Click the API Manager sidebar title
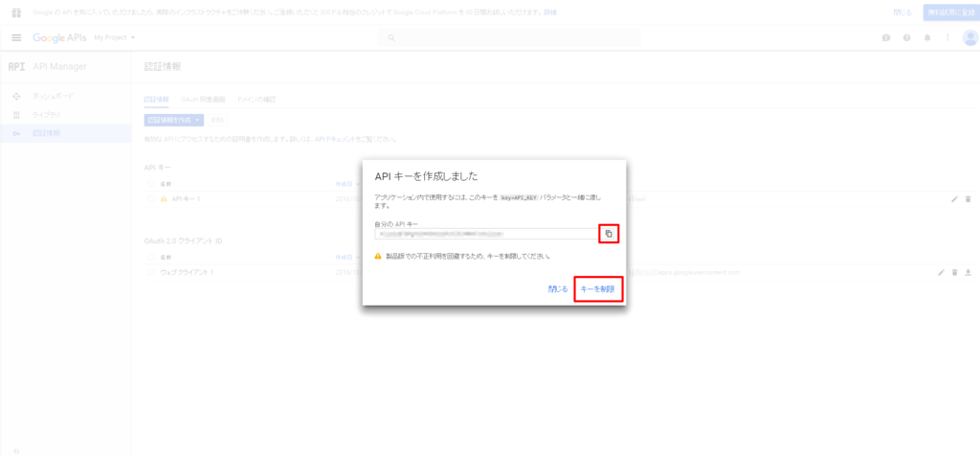Viewport: 980px width, 456px height. tap(59, 66)
